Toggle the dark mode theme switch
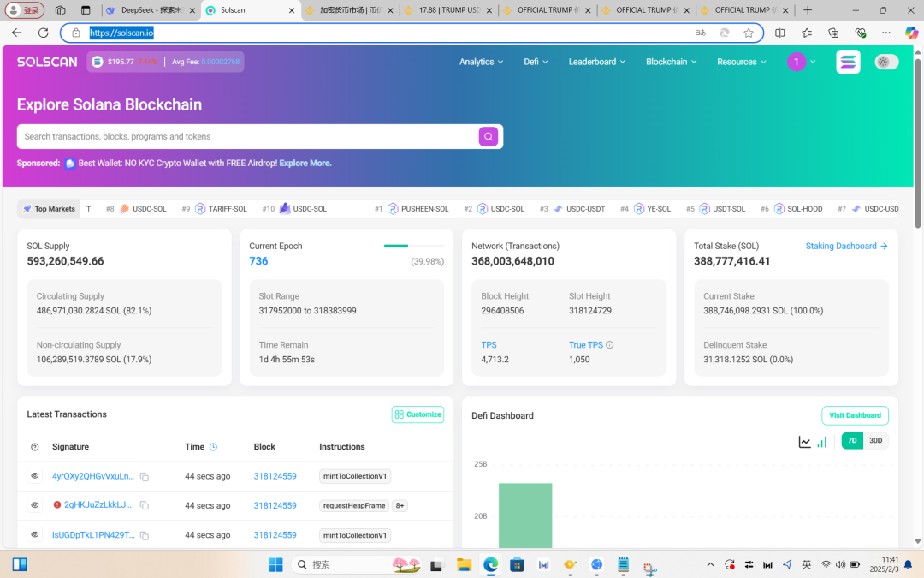 tap(886, 62)
